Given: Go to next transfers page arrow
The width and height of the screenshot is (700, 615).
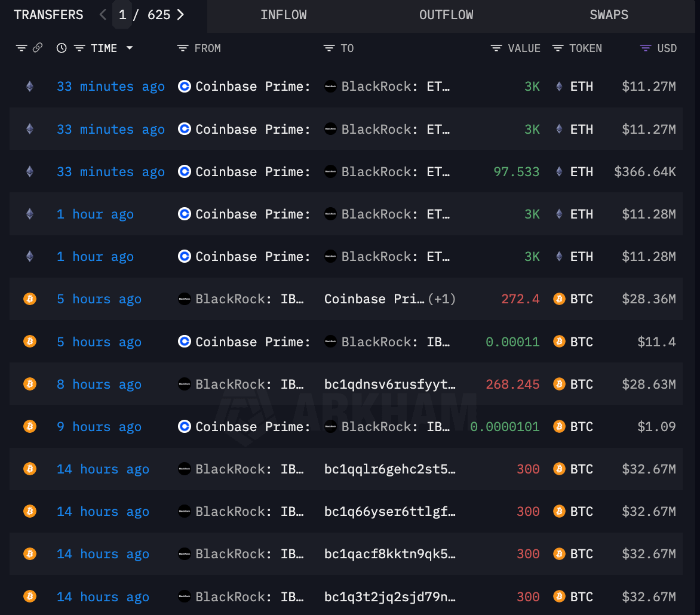Looking at the screenshot, I should click(180, 15).
